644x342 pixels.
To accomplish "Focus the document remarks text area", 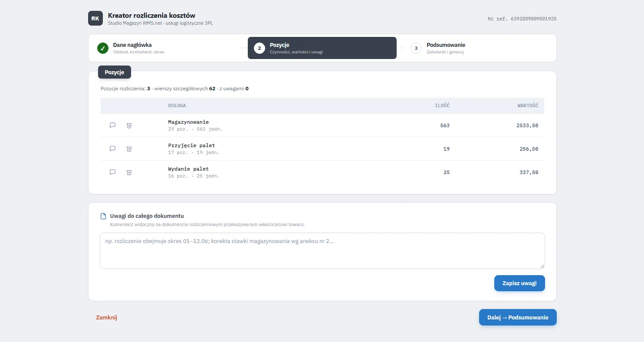I will click(322, 251).
